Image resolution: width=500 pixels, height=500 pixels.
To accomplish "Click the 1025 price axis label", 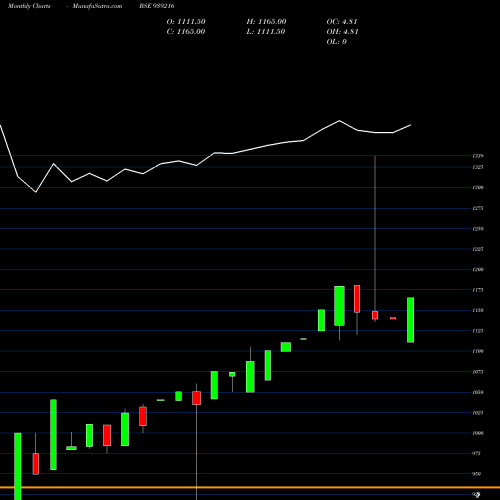I will pyautogui.click(x=478, y=413).
